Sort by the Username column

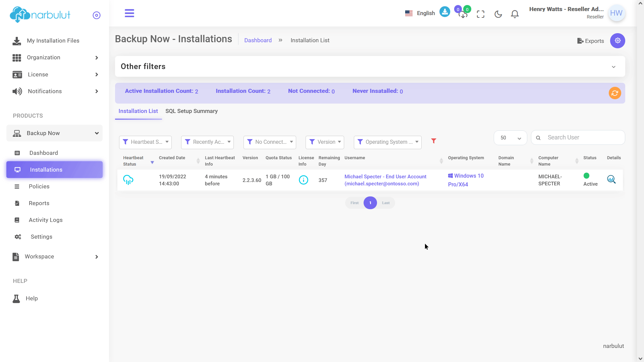[x=441, y=161]
